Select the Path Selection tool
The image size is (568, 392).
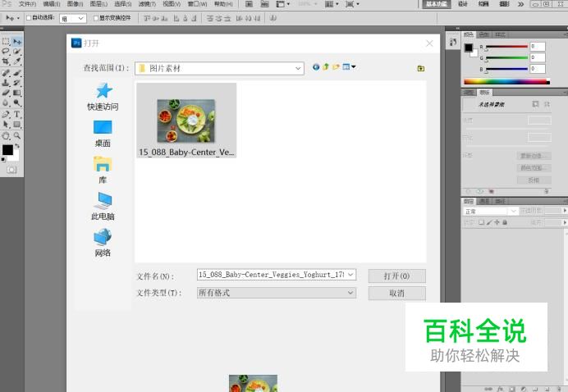[x=6, y=125]
